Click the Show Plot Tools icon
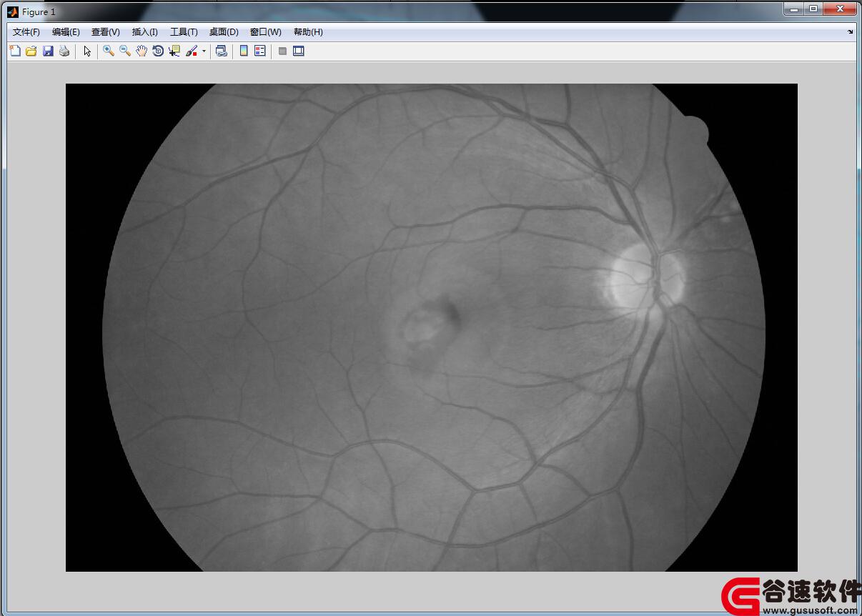This screenshot has width=862, height=616. click(299, 51)
